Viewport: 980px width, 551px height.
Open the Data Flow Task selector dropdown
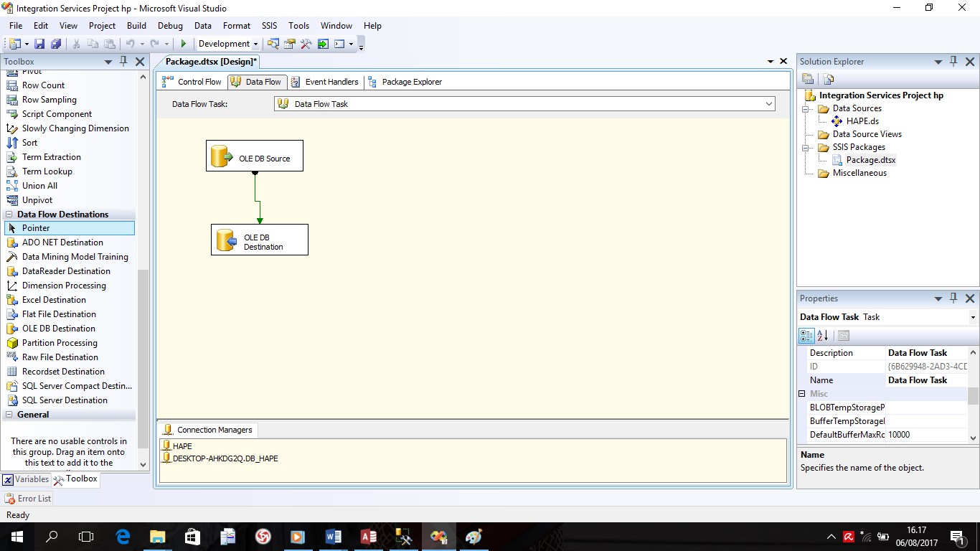pyautogui.click(x=769, y=104)
